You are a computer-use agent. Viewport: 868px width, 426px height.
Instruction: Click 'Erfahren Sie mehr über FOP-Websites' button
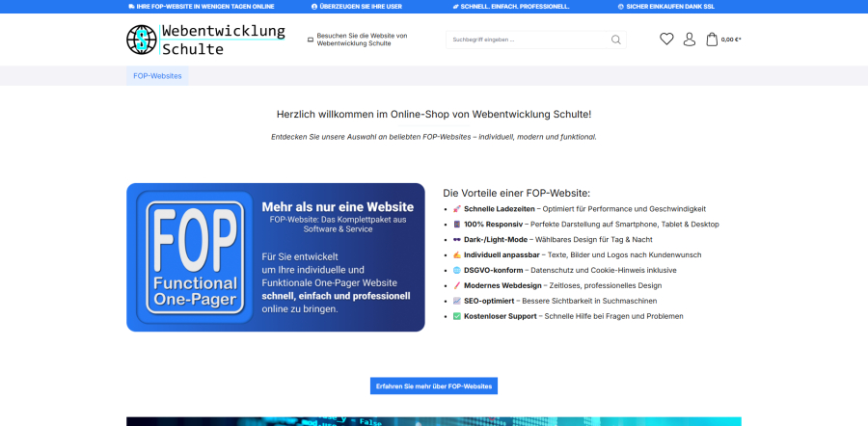pyautogui.click(x=434, y=386)
